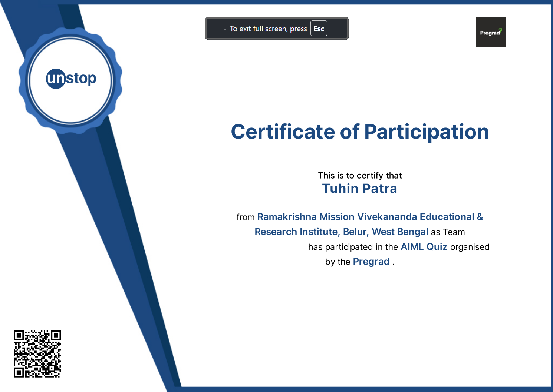This screenshot has height=392, width=553.
Task: Select the name Tuhin Patra
Action: [x=359, y=189]
